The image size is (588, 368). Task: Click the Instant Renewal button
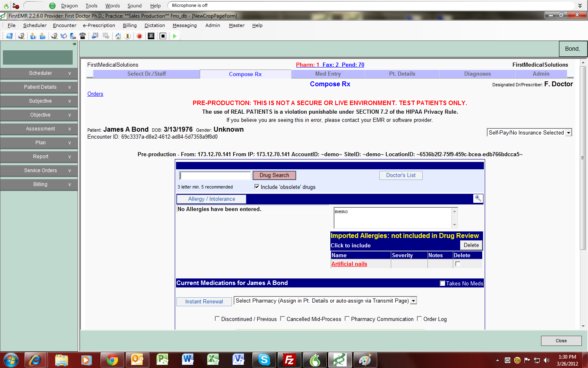coord(204,301)
